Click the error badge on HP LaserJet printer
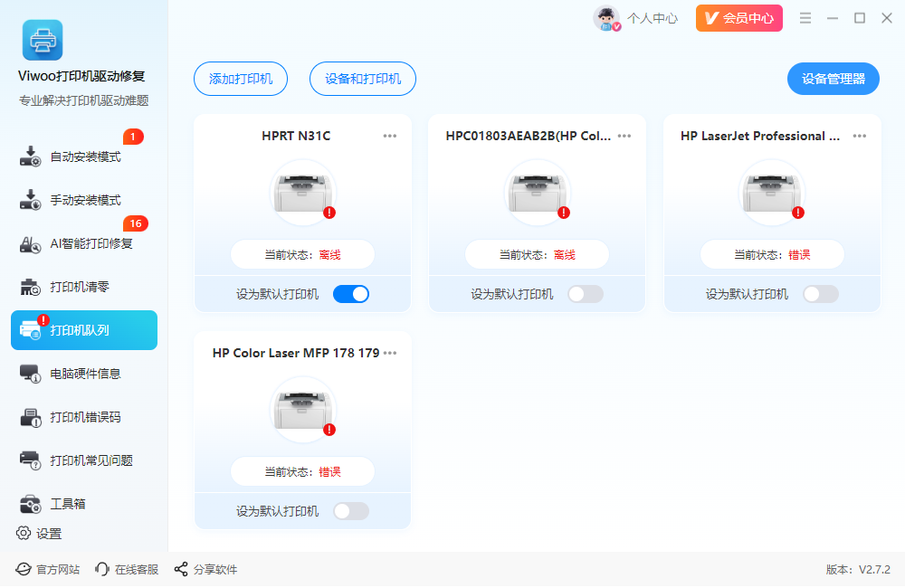 click(x=798, y=213)
